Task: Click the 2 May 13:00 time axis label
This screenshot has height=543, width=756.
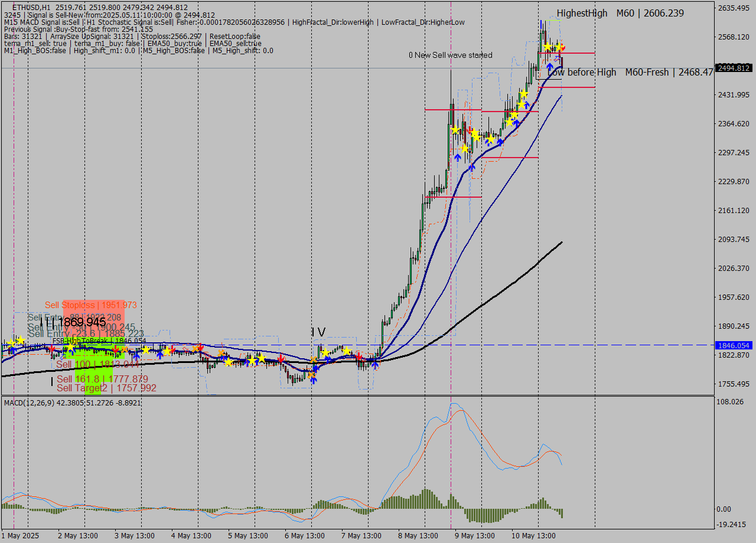Action: [x=77, y=536]
